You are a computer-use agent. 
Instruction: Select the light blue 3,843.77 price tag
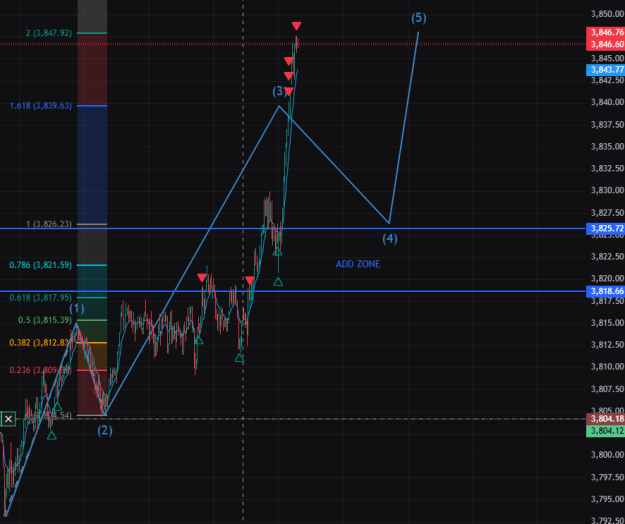click(605, 70)
